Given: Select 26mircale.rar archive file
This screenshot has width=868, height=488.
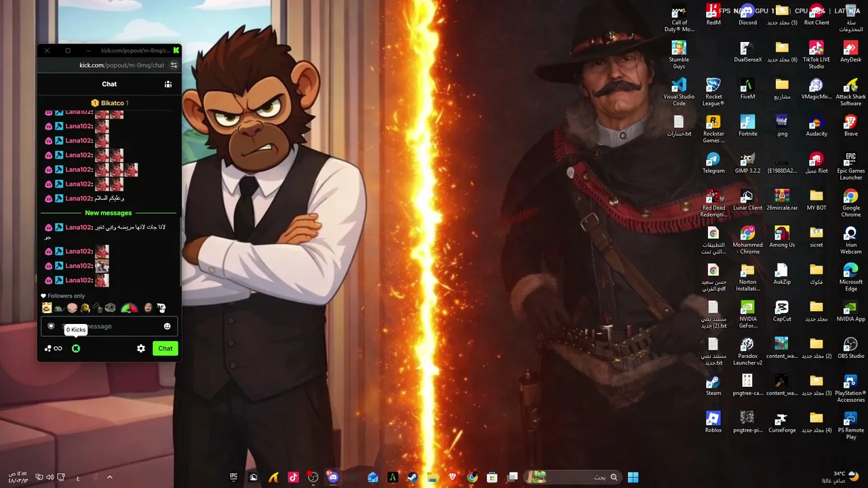Looking at the screenshot, I should click(x=782, y=201).
